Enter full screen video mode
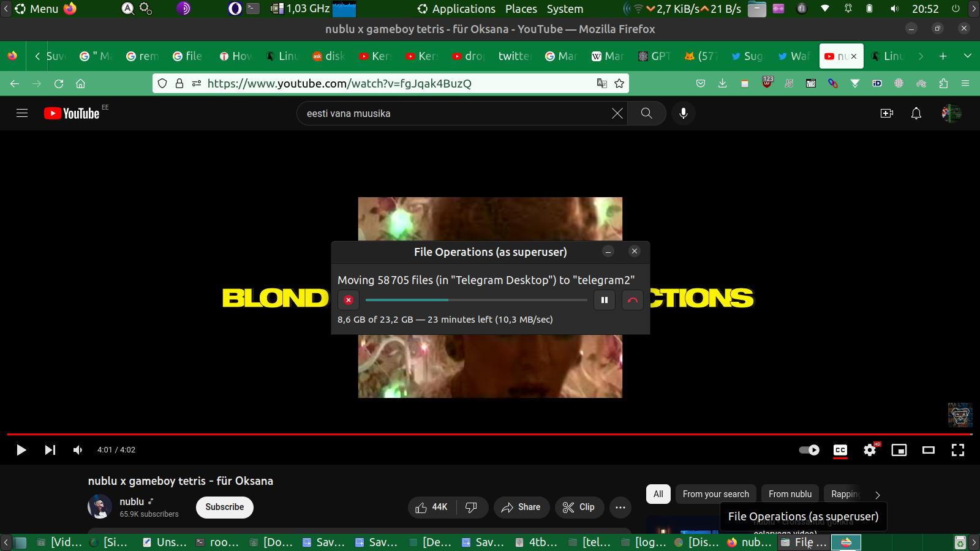Screen dimensions: 980x551 coord(958,450)
